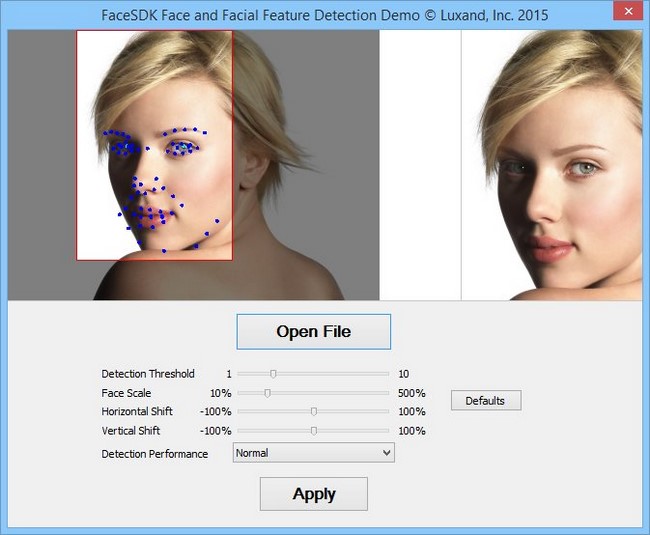Image resolution: width=650 pixels, height=535 pixels.
Task: Click the source photo with blue facial feature points
Action: point(193,165)
